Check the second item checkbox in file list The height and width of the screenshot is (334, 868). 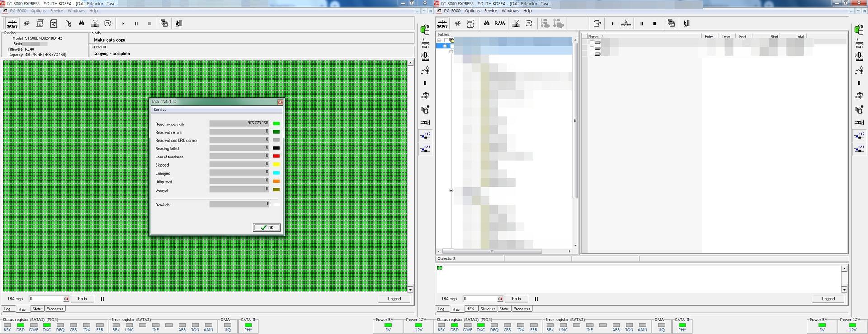point(591,48)
